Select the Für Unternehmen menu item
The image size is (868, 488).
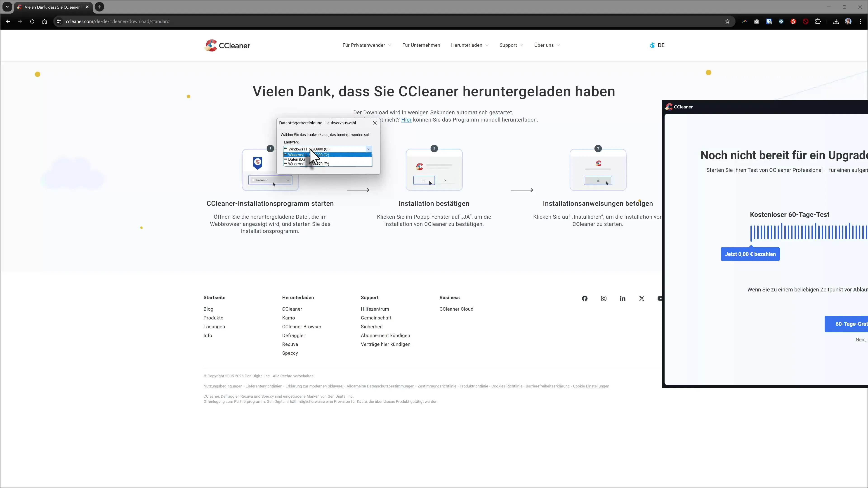pos(421,45)
